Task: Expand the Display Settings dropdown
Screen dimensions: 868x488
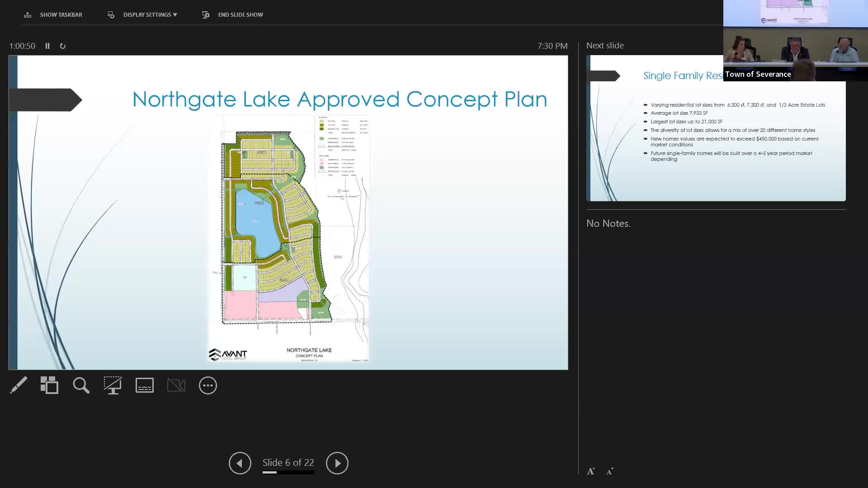Action: pyautogui.click(x=150, y=14)
